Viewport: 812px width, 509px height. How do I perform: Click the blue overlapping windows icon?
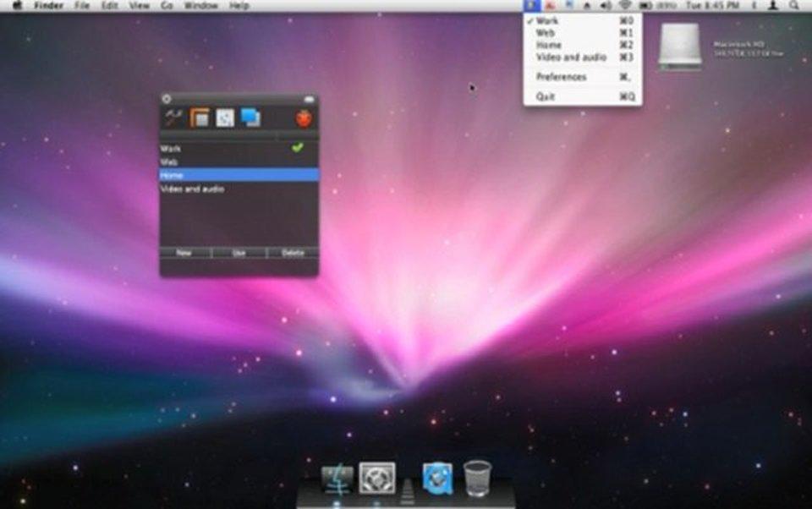tap(250, 118)
